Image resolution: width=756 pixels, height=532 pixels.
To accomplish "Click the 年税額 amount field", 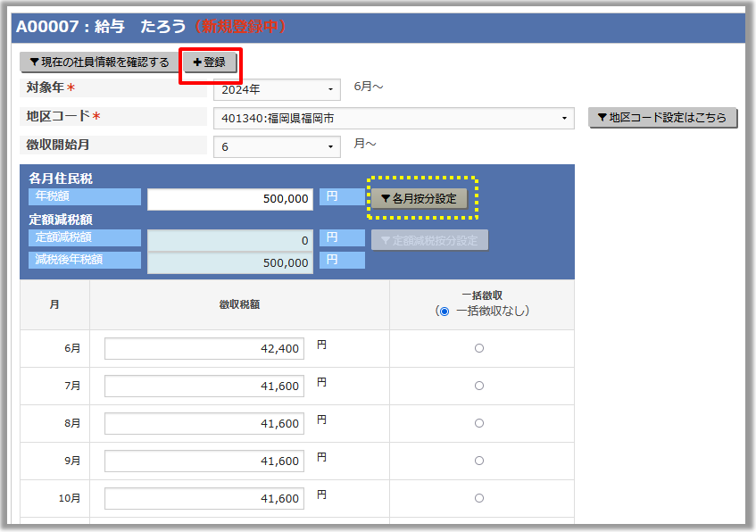I will (230, 199).
